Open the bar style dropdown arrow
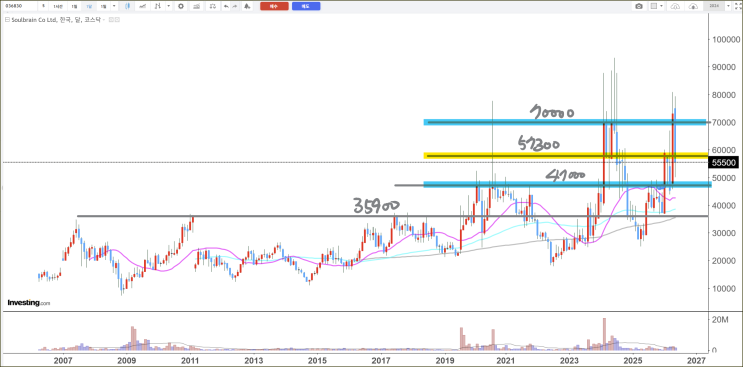The width and height of the screenshot is (743, 367). point(169,6)
